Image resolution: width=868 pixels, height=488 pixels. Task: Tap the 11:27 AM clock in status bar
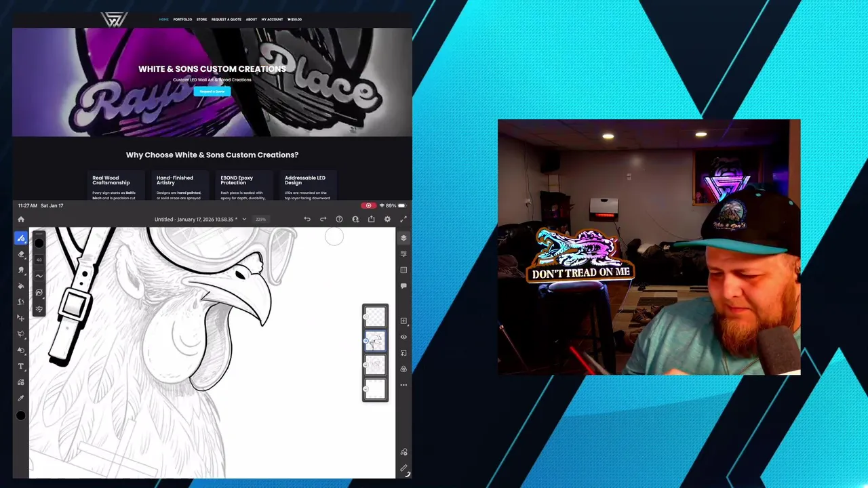pyautogui.click(x=28, y=205)
